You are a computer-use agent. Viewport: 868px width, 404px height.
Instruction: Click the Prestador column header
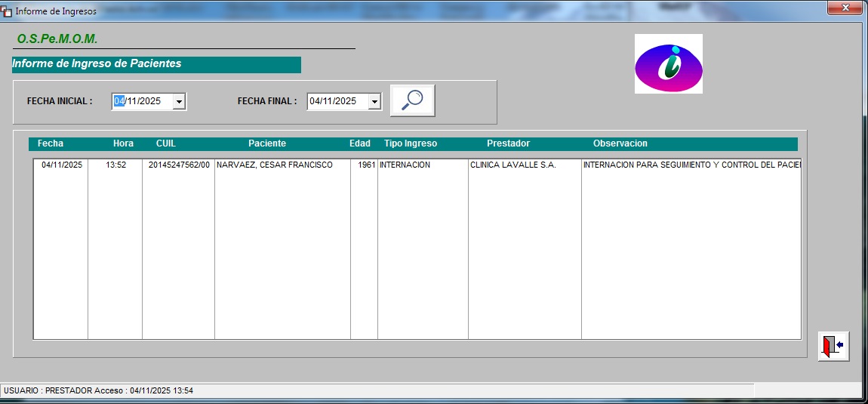click(x=508, y=143)
